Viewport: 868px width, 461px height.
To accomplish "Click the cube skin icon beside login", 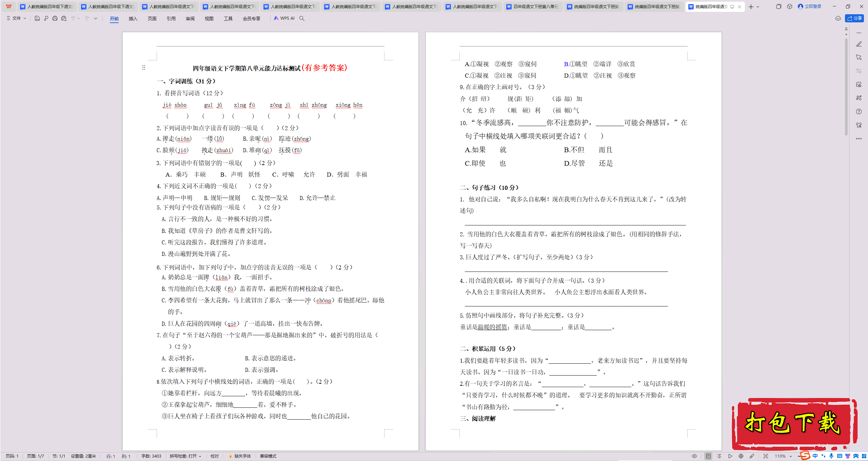I will tap(790, 6).
